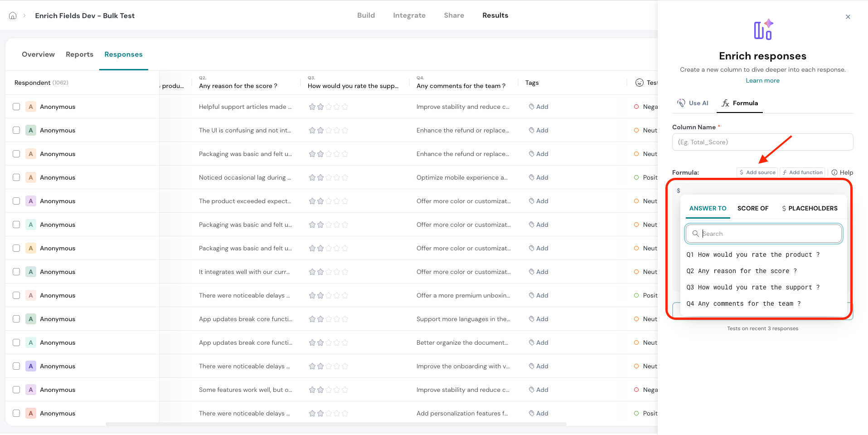
Task: Click the Help icon next to Formula
Action: coord(834,172)
